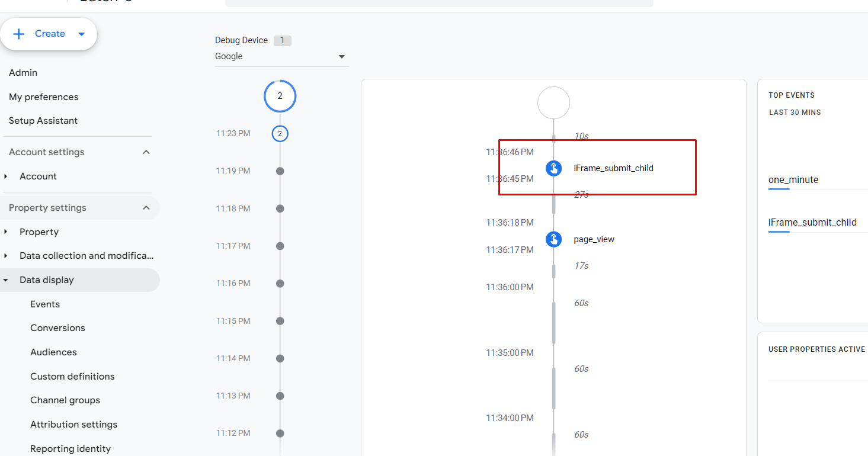The height and width of the screenshot is (456, 868).
Task: Select the 11:16 PM timeline dot
Action: pyautogui.click(x=280, y=284)
